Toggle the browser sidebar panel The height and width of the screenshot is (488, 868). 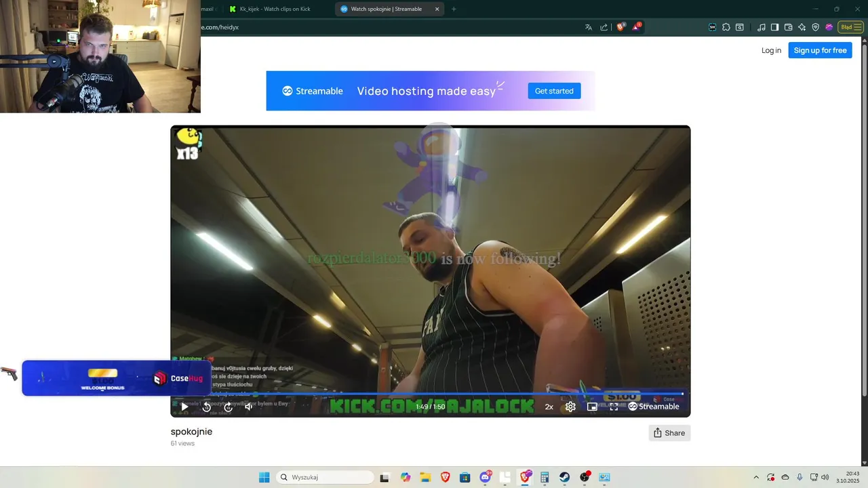tap(774, 27)
